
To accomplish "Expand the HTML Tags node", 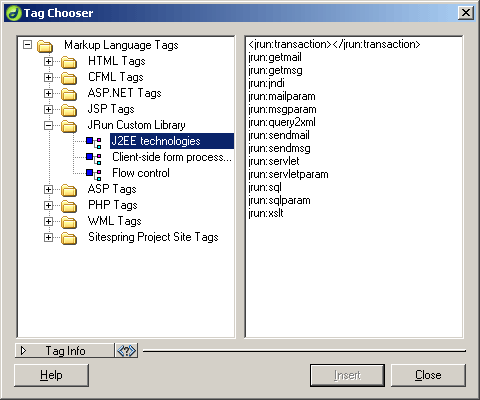I will pyautogui.click(x=48, y=61).
